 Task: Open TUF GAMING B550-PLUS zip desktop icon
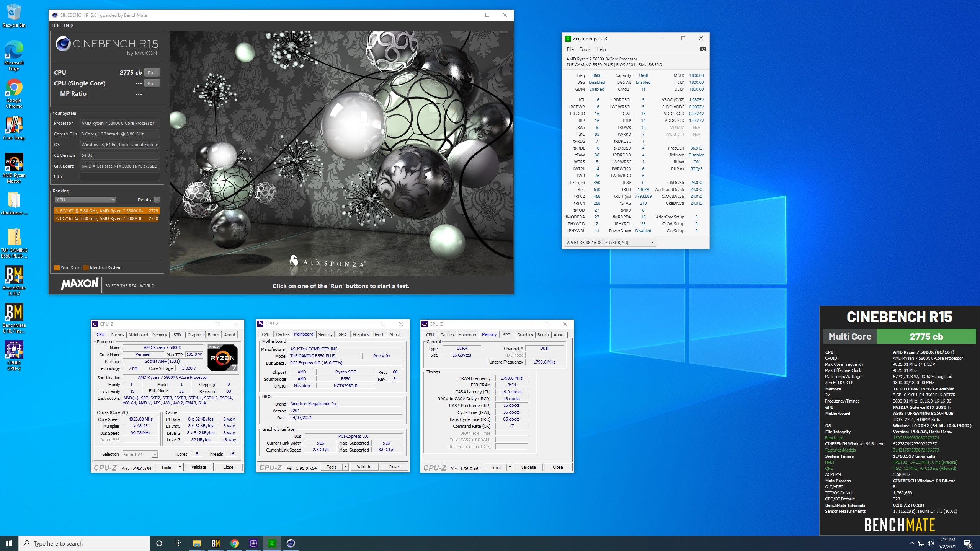[x=14, y=243]
